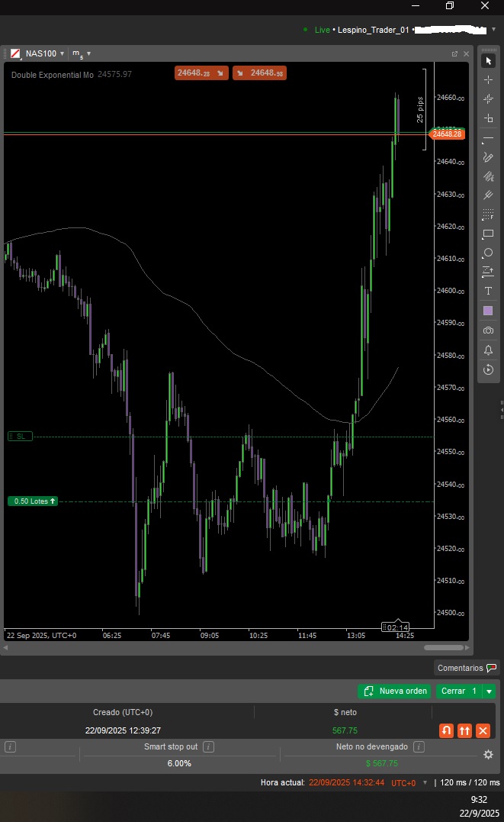Click the 6.00% smart stop out value

(x=179, y=763)
